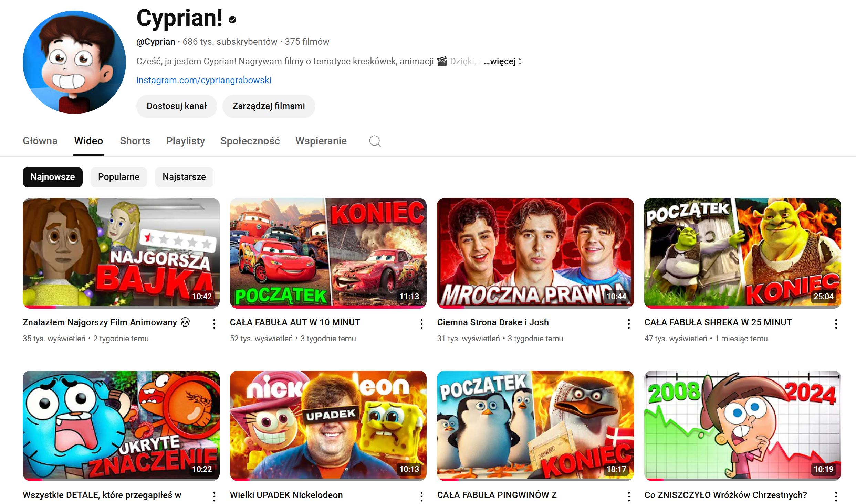The height and width of the screenshot is (504, 856).
Task: Open video title Co ZNISZCZYŁO Wróżków Chrzestnych?
Action: pos(725,495)
